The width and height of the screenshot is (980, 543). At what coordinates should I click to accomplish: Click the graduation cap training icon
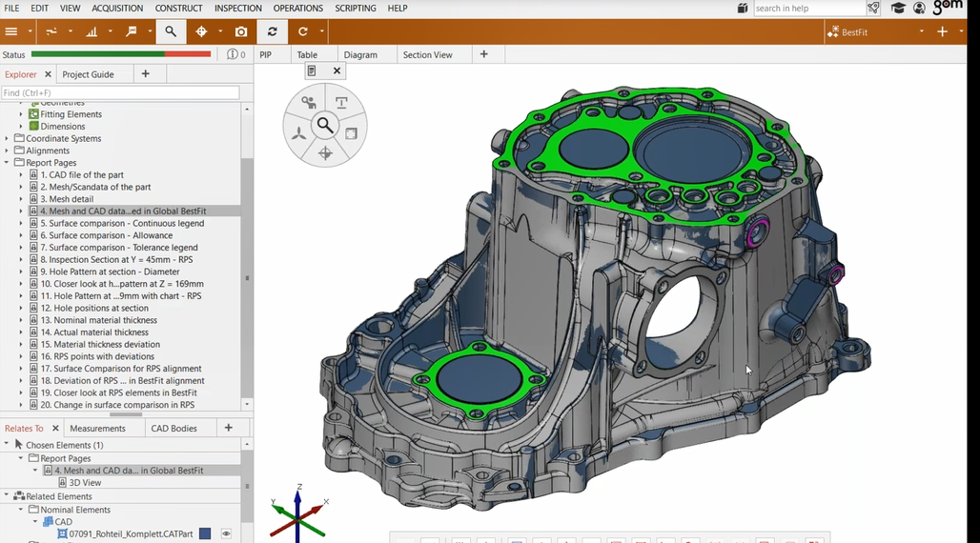pos(898,9)
